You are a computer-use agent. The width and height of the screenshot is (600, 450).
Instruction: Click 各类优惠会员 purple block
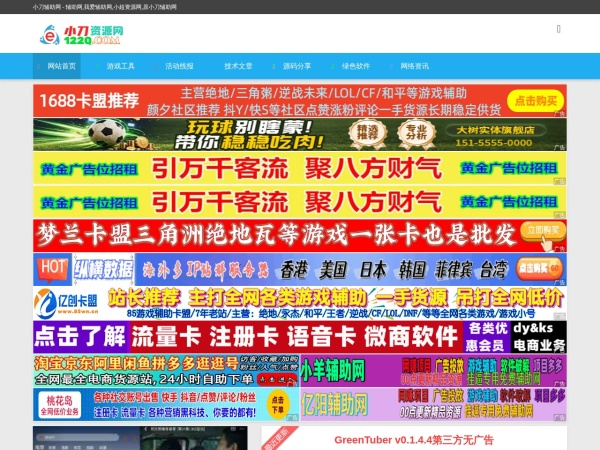pos(487,337)
